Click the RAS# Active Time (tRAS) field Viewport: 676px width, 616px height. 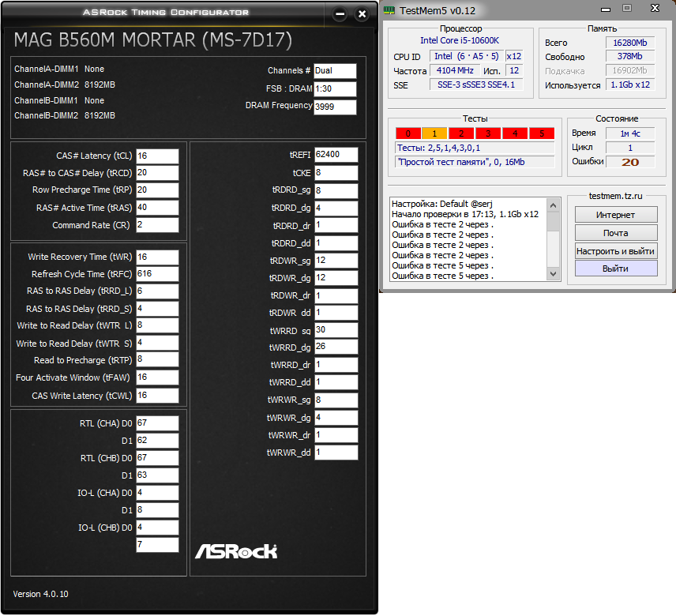coord(157,208)
